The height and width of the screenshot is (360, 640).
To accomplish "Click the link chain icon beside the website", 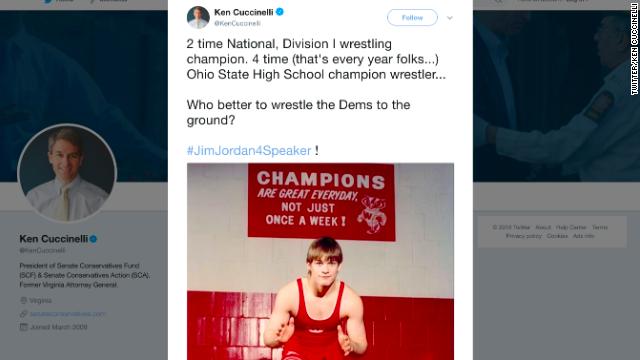I will click(x=23, y=313).
